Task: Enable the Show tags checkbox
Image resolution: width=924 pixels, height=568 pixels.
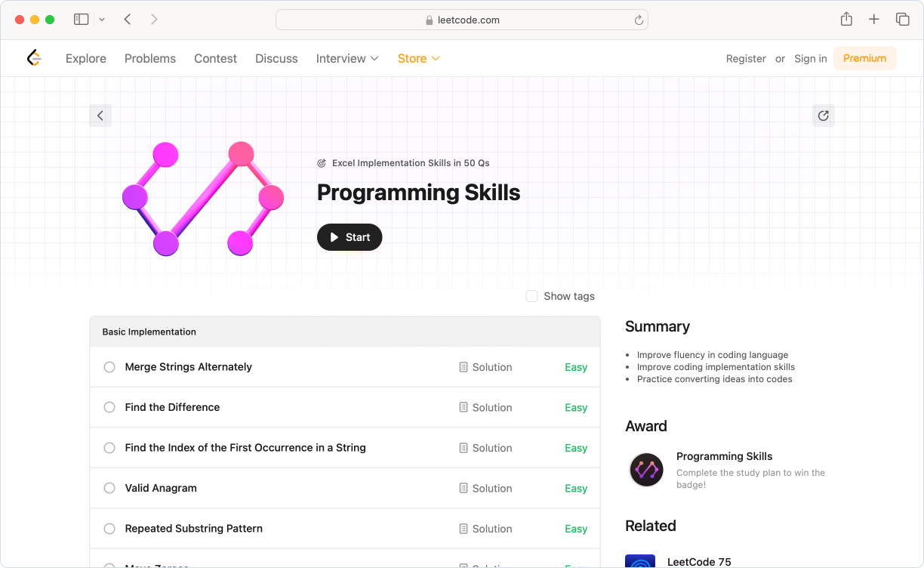Action: (531, 296)
